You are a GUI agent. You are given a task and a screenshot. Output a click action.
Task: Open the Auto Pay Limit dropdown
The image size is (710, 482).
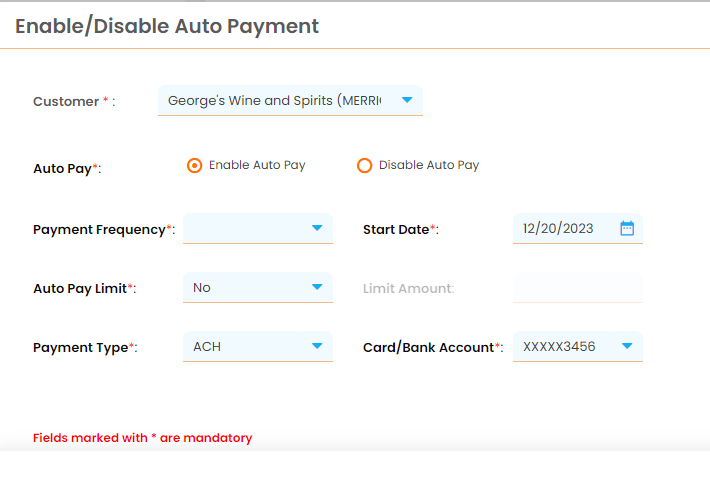(258, 287)
